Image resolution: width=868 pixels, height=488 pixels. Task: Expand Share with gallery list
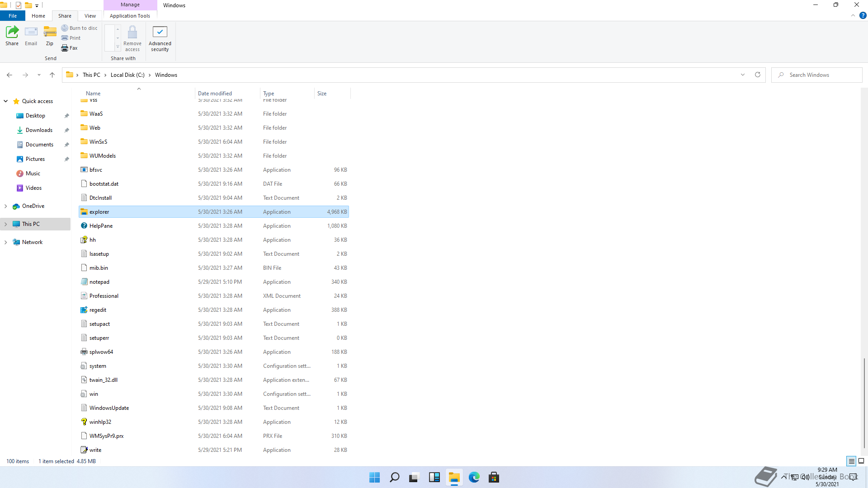(118, 47)
